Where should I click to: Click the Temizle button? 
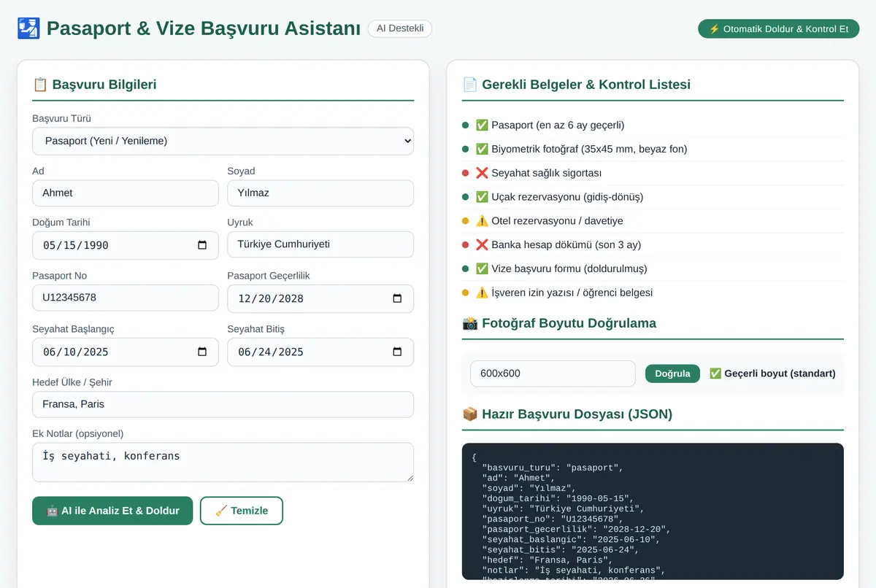tap(242, 511)
